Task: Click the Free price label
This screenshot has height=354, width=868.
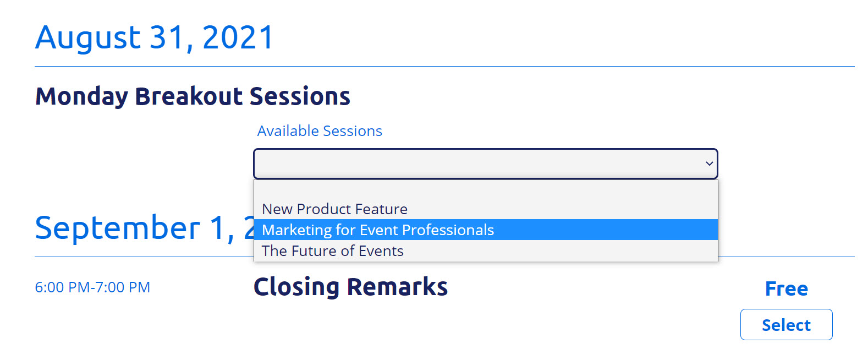Action: pyautogui.click(x=786, y=288)
